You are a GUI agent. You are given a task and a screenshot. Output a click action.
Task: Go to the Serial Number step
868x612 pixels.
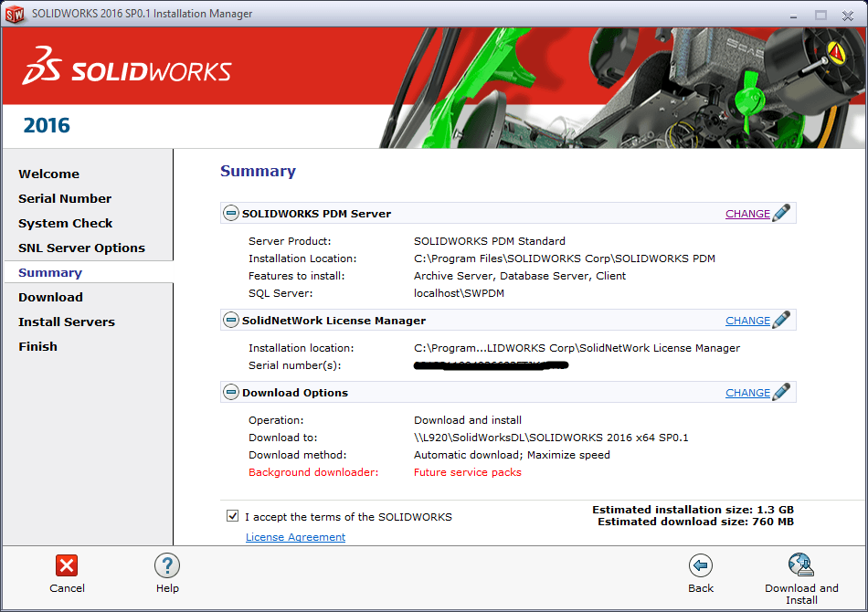[x=65, y=198]
